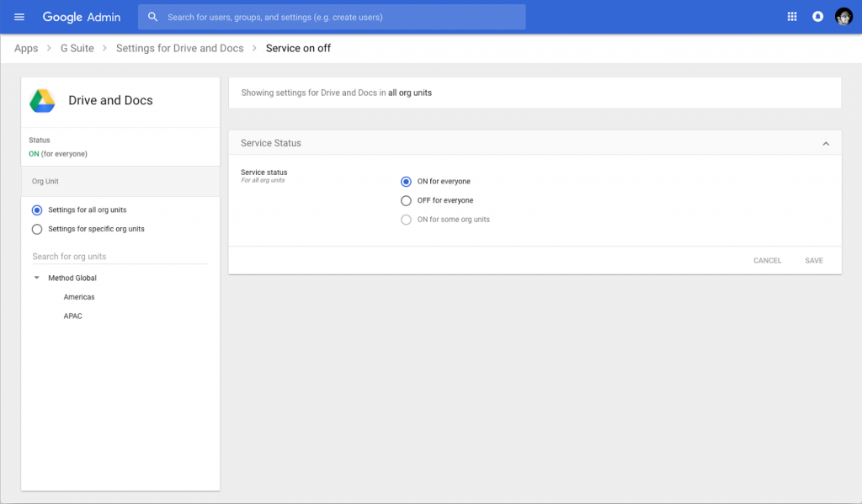
Task: Collapse the Method Global org tree
Action: point(36,278)
